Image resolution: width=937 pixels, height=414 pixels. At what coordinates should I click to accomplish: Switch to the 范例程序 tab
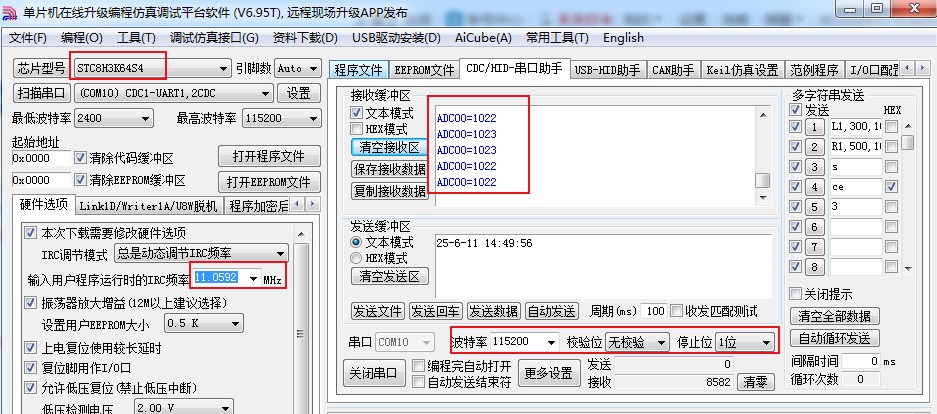[814, 70]
